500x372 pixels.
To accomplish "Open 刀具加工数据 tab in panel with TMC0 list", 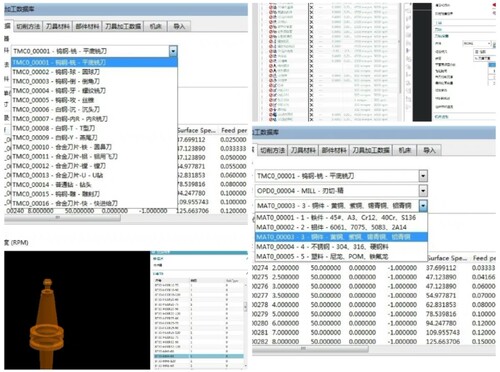I will tap(123, 26).
